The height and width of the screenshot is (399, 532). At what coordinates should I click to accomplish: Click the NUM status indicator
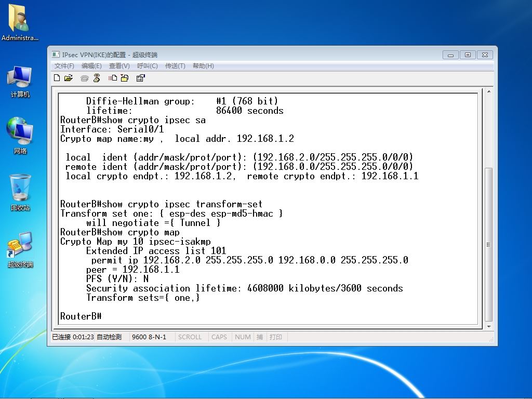coord(243,337)
